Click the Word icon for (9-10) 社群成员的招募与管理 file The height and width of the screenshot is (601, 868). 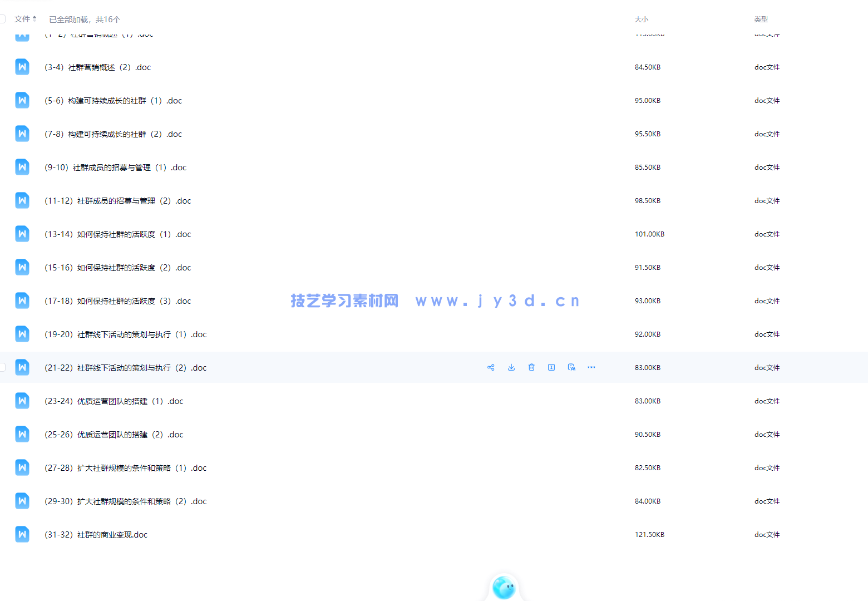[22, 168]
